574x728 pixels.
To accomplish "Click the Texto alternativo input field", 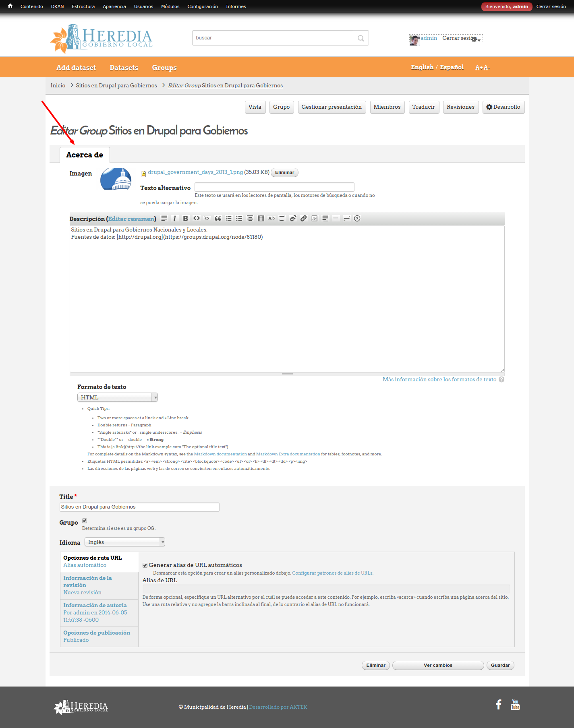I will point(274,187).
